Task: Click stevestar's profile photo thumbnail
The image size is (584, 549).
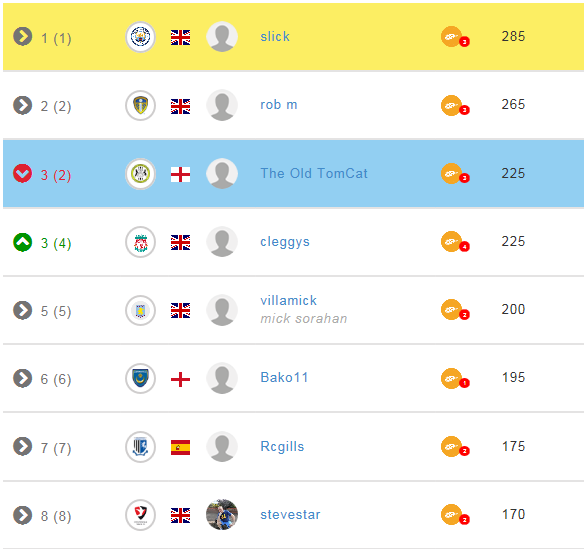Action: (x=222, y=515)
